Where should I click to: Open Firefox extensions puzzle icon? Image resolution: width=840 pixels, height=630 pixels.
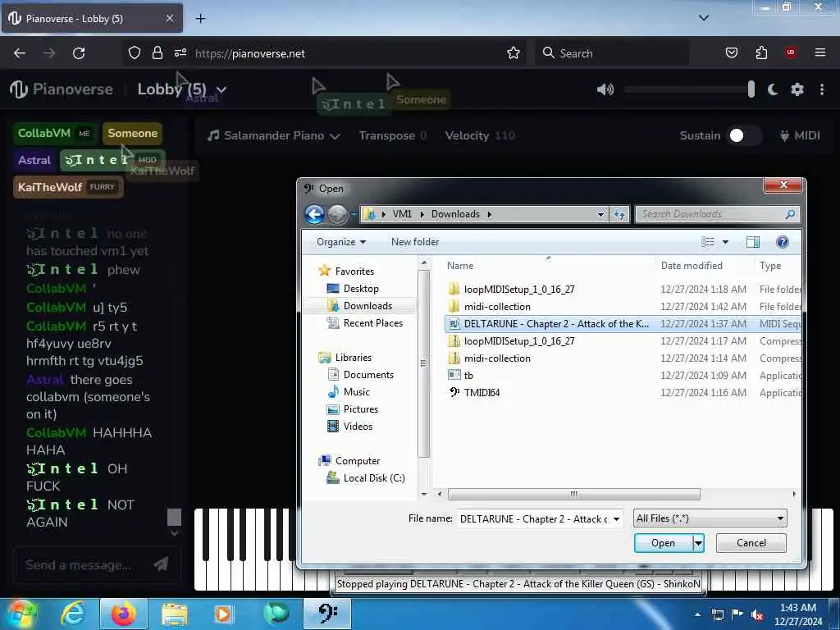[761, 53]
